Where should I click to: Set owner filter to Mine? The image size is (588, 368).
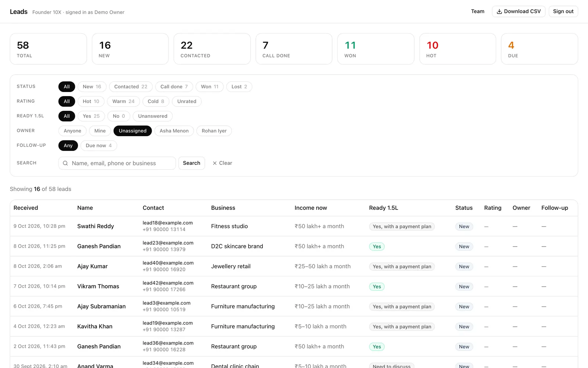click(x=100, y=131)
